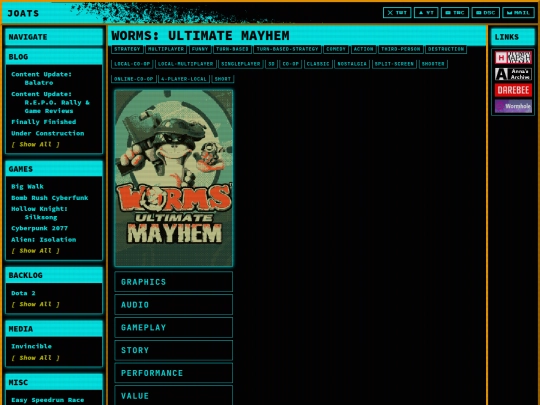Screen dimensions: 540x405
Task: Click the Worms Ultimate Mayhem cover image
Action: (174, 178)
